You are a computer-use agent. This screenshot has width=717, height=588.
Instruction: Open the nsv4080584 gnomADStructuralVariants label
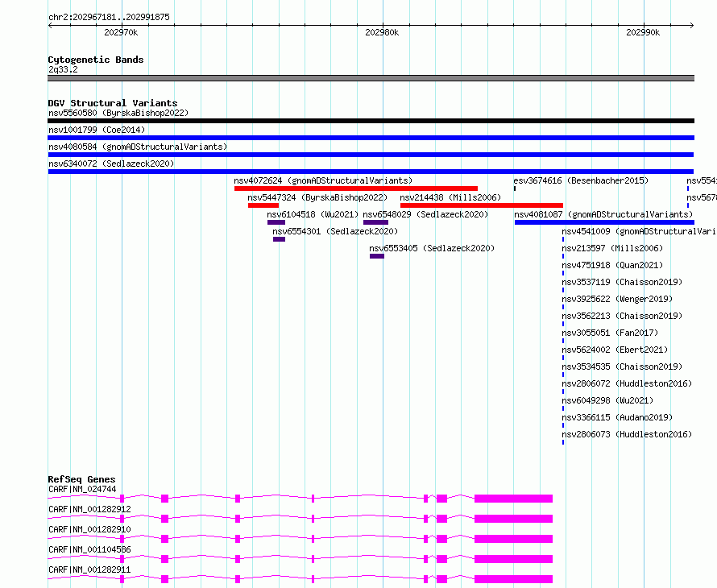138,147
